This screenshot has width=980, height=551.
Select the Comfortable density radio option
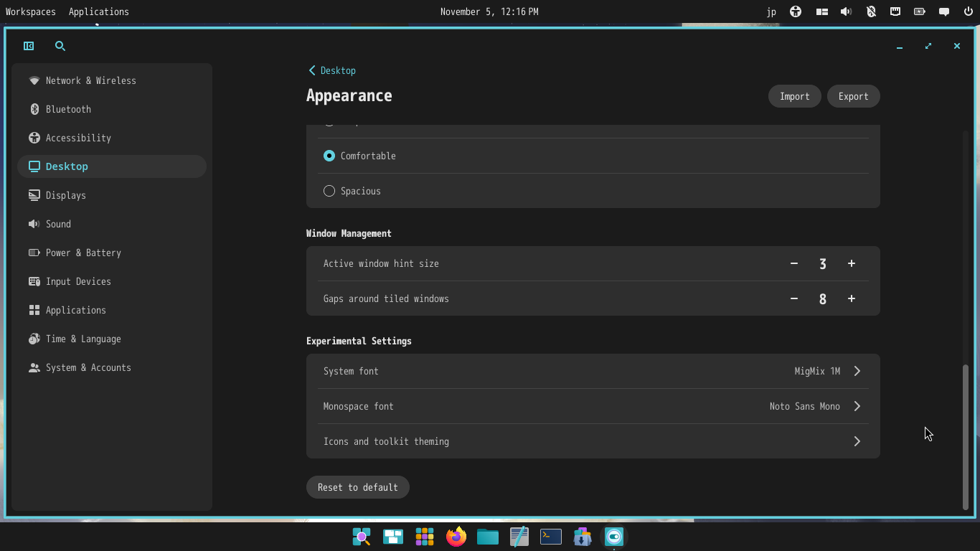tap(329, 156)
